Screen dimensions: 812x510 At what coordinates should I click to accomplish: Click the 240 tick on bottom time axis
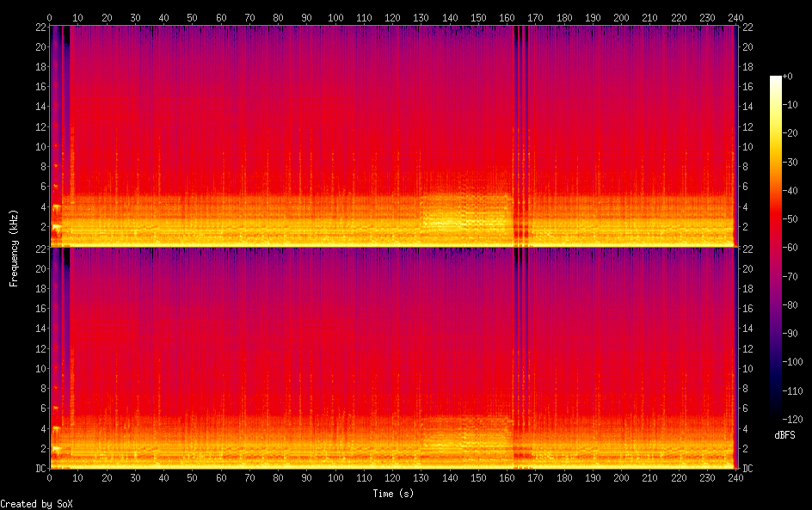tap(736, 477)
